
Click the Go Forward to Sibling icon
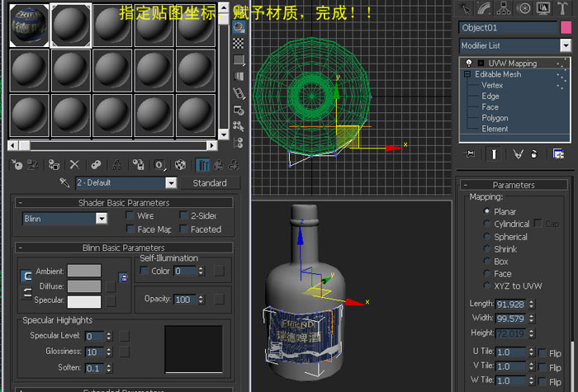(x=234, y=165)
